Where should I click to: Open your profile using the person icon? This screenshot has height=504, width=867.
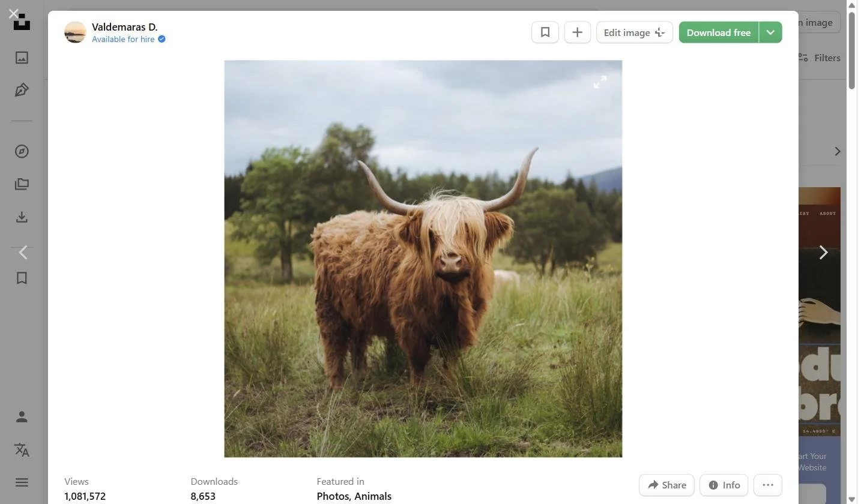[22, 416]
